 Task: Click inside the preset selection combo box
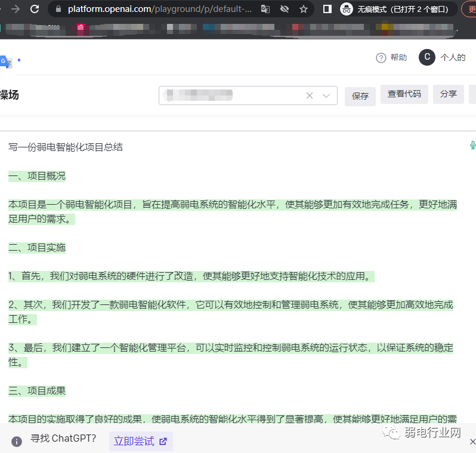[x=233, y=95]
